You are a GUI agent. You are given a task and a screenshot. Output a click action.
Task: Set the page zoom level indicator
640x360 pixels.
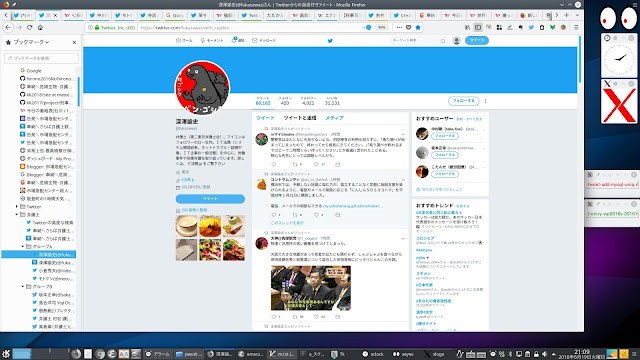pos(381,27)
